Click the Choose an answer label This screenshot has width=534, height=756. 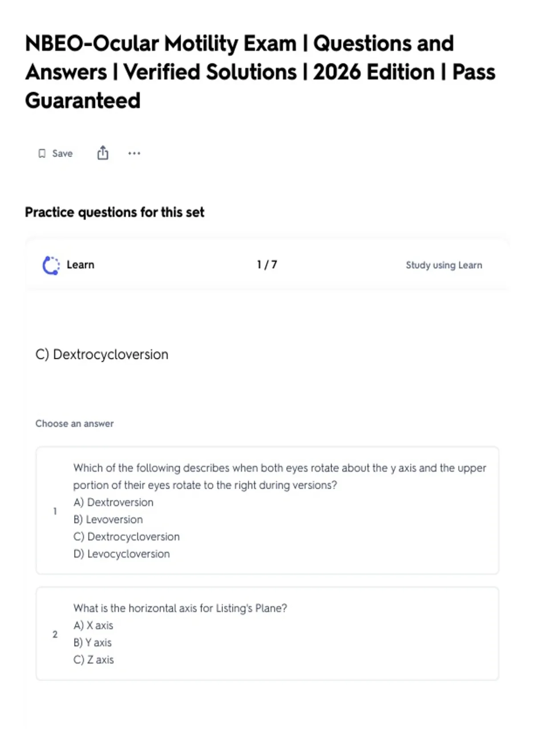tap(75, 423)
